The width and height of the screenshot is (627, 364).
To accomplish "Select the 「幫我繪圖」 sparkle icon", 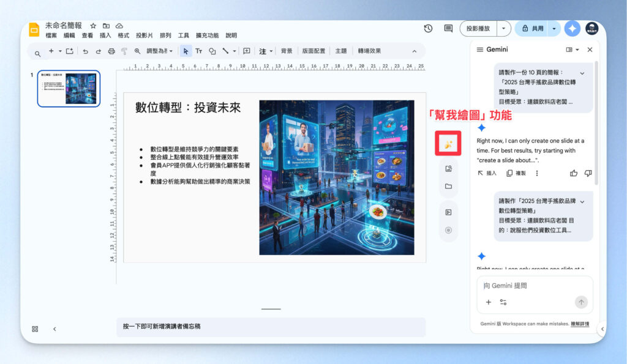I will (x=448, y=146).
